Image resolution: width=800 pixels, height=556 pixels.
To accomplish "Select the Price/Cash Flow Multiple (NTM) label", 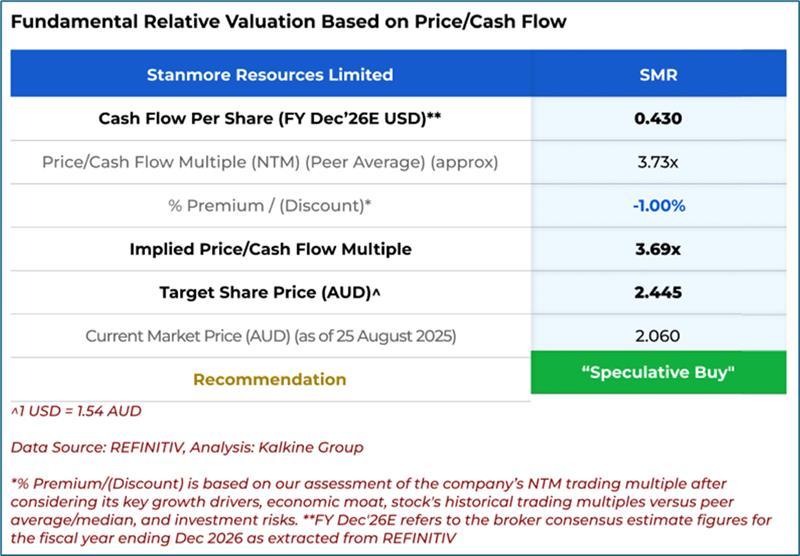I will point(270,161).
